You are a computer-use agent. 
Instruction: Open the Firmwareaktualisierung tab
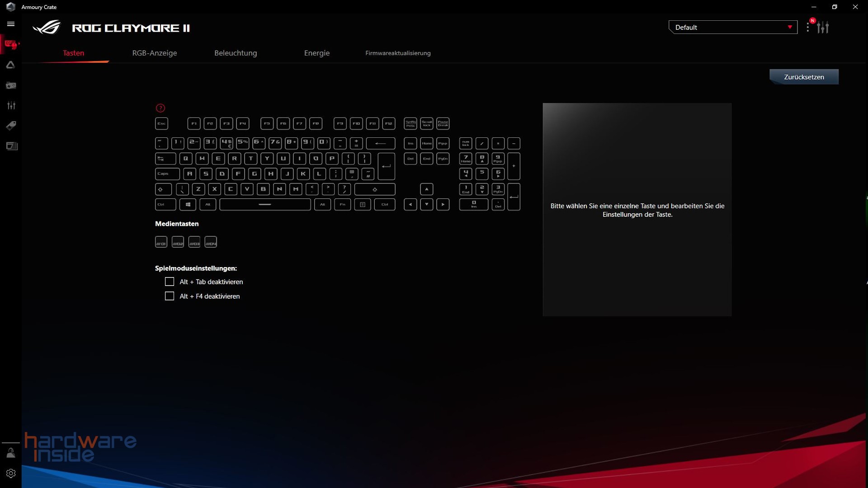pos(398,53)
